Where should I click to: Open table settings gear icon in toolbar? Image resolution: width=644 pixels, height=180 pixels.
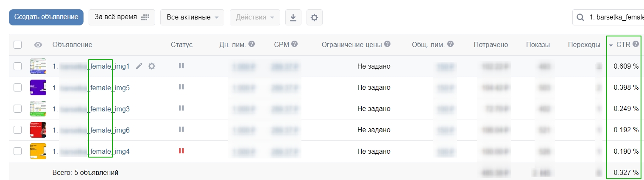(314, 17)
